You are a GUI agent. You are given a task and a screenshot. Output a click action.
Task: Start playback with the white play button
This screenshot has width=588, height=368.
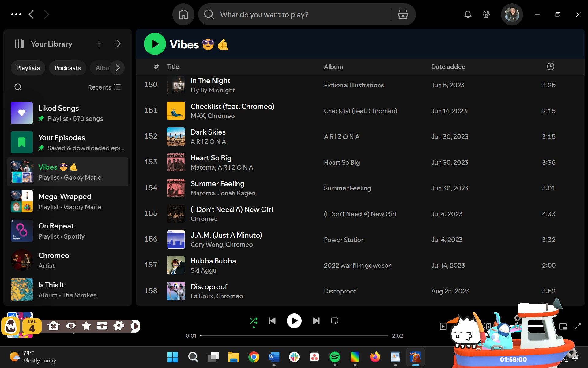[294, 321]
